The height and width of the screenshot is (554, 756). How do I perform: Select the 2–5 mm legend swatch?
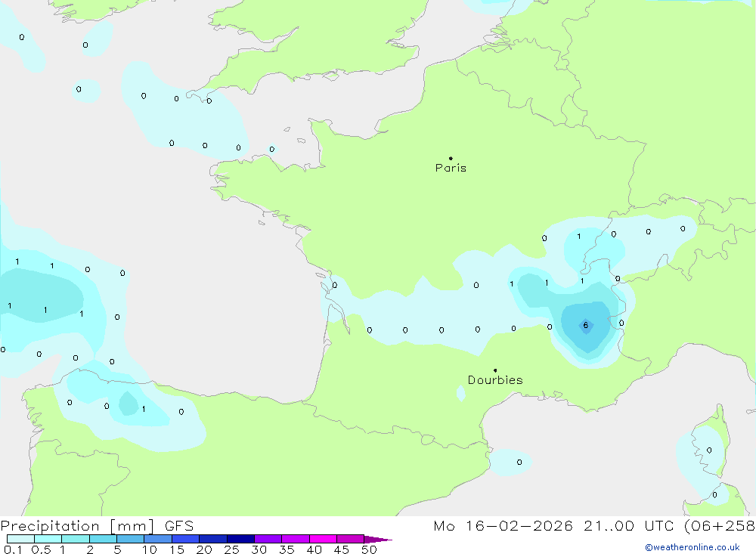(103, 539)
